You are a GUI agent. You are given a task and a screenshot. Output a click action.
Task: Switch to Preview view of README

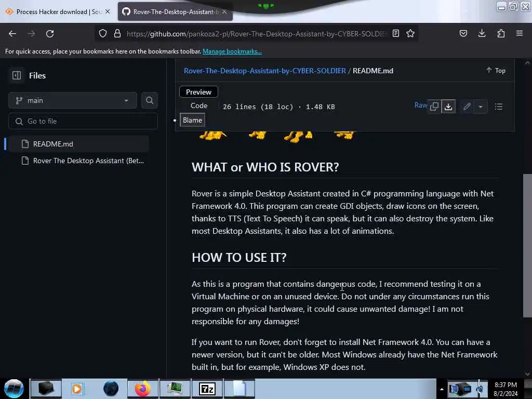pos(198,92)
